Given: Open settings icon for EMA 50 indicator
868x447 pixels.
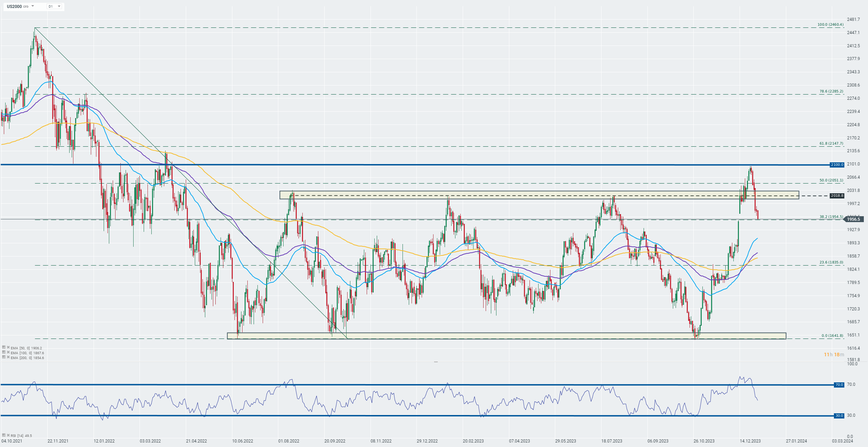Looking at the screenshot, I should tap(4, 347).
